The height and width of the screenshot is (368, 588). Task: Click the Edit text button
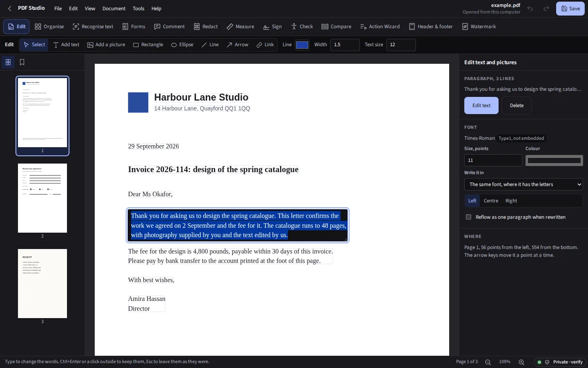click(x=481, y=105)
